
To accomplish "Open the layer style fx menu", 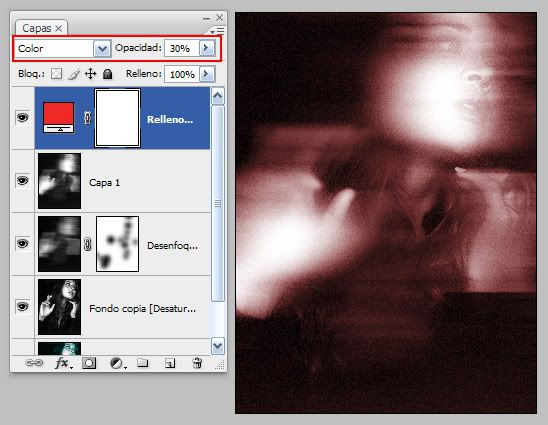I will point(63,363).
